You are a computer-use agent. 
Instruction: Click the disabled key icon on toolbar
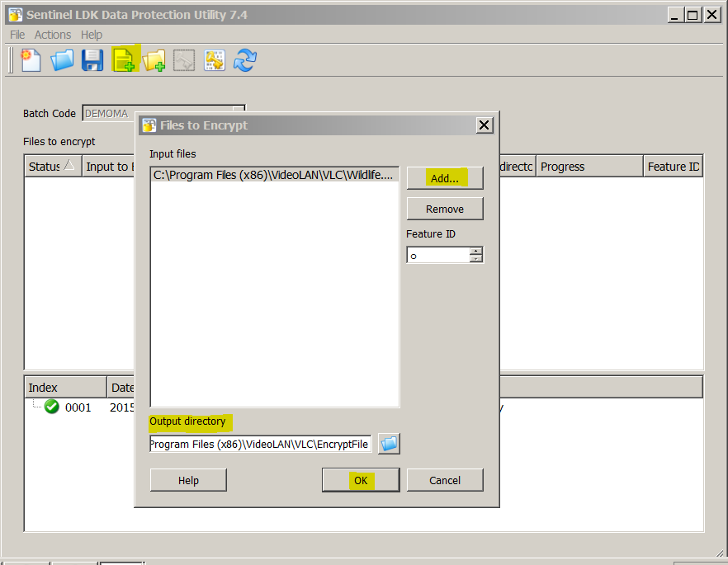click(183, 59)
